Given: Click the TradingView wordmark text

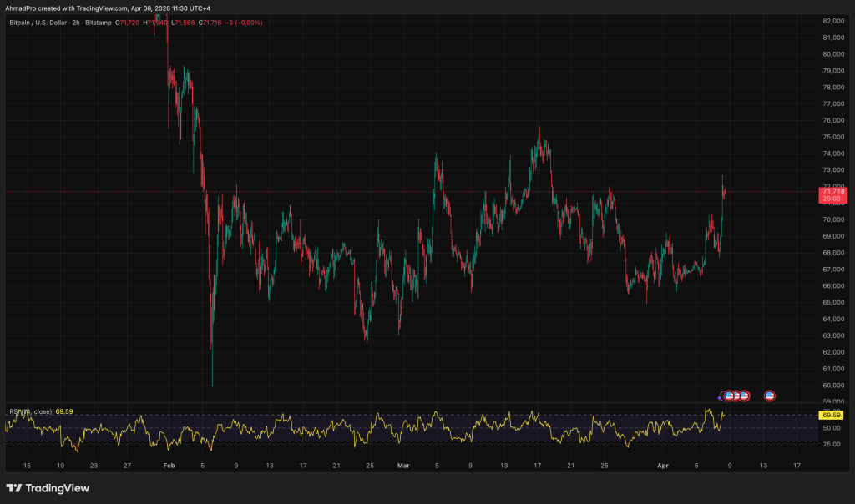Looking at the screenshot, I should pos(58,488).
